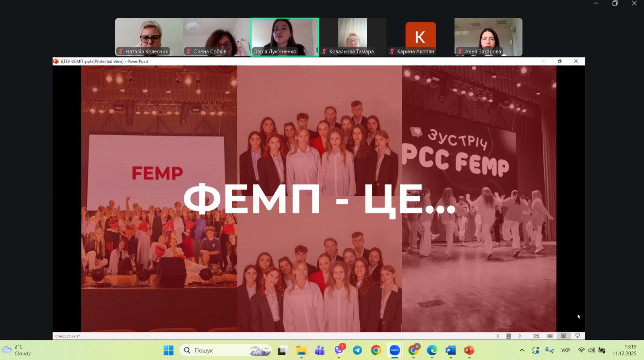Click the Пошук search box
Screen dimensions: 644x360
pos(225,350)
